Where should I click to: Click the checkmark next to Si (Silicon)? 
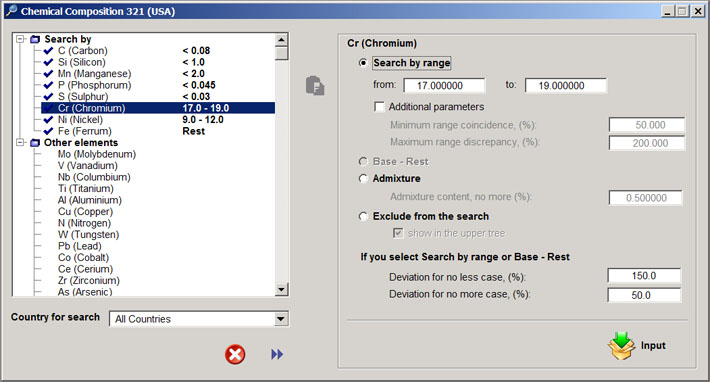[x=48, y=62]
